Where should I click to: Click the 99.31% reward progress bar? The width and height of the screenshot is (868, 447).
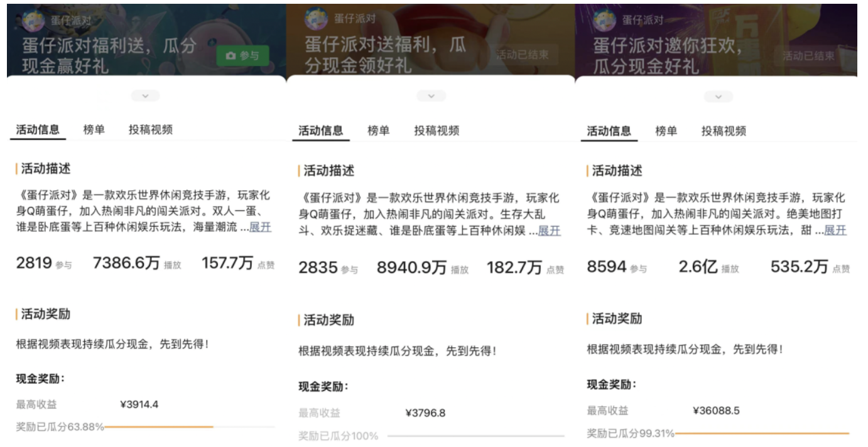[x=762, y=433]
